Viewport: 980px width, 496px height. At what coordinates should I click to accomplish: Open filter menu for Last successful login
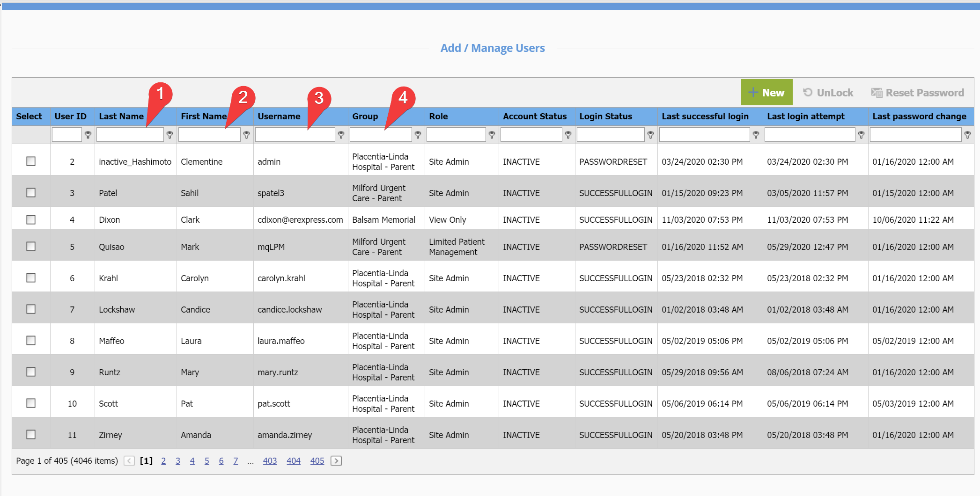[x=756, y=135]
